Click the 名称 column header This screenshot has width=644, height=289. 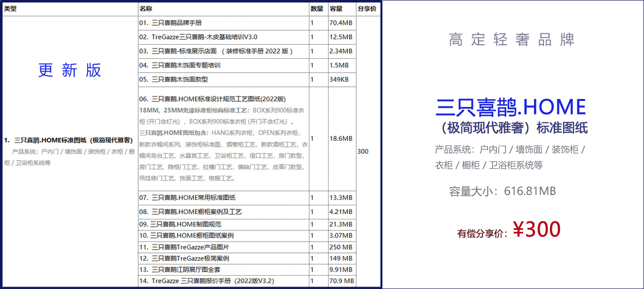[x=146, y=9]
